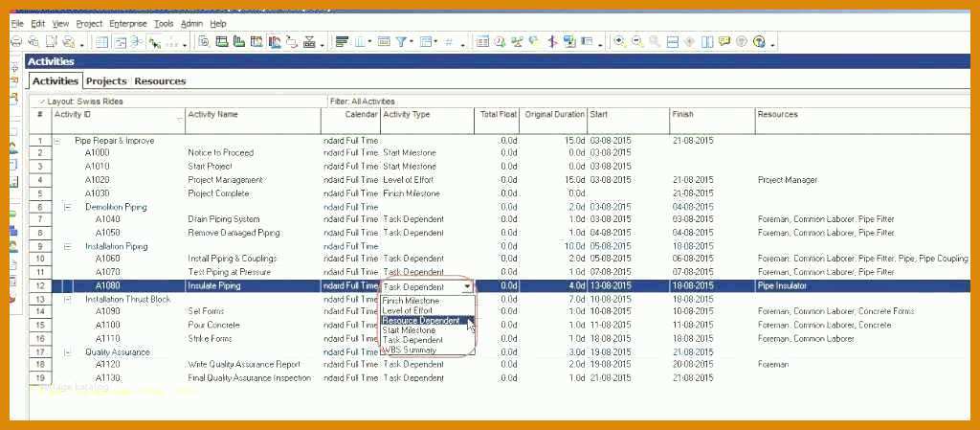This screenshot has width=980, height=430.
Task: Switch to the Resources tab
Action: coord(160,81)
